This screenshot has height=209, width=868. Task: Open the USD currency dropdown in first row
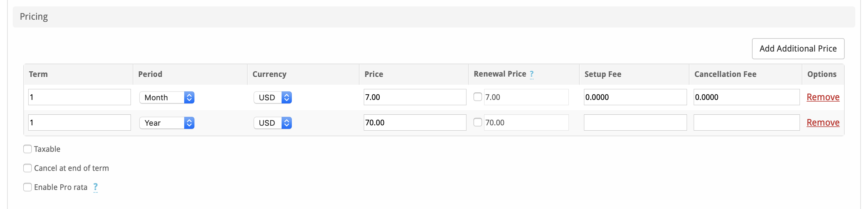(x=272, y=97)
